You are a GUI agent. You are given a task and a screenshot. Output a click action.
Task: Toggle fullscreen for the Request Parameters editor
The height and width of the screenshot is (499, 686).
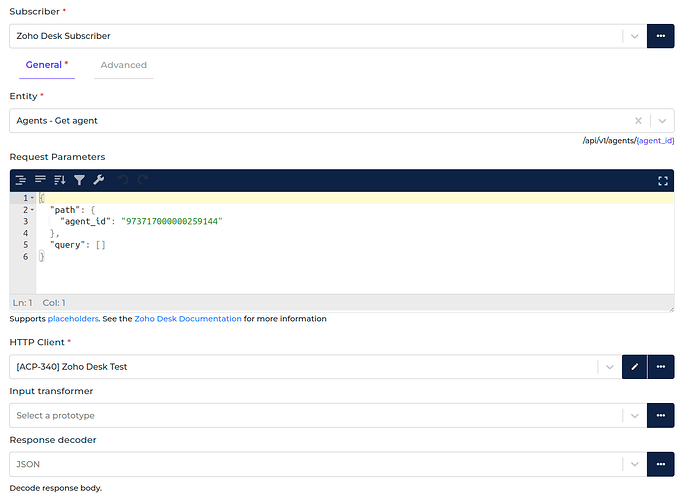tap(663, 181)
